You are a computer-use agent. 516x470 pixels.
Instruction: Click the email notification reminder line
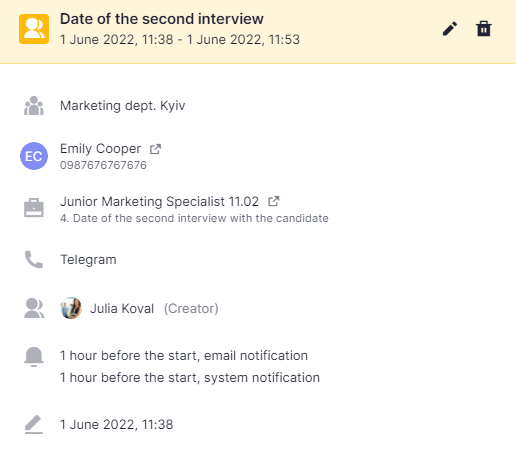pyautogui.click(x=184, y=356)
